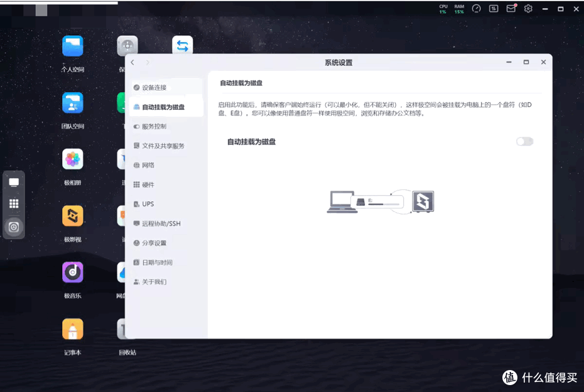Viewport: 584px width, 392px height.
Task: Click the circular settings icon in left dock
Action: point(14,227)
